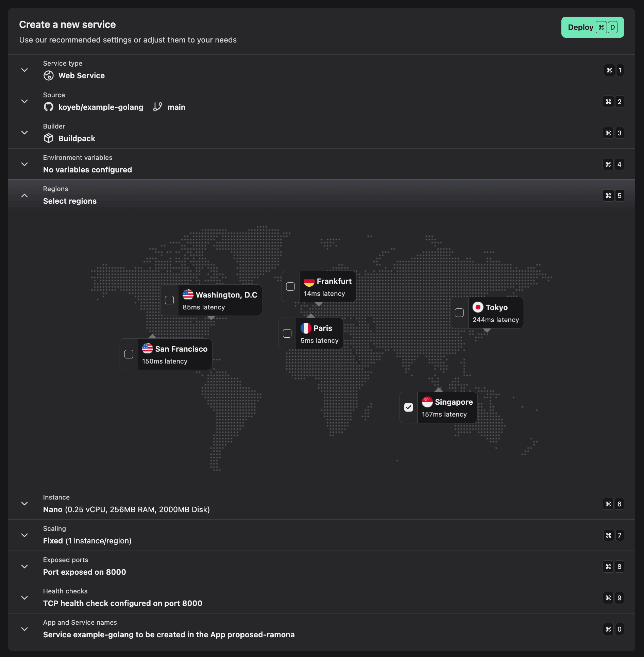Click the Command 9 shortcut for Health checks
Screen dimensions: 644x657
[613, 598]
